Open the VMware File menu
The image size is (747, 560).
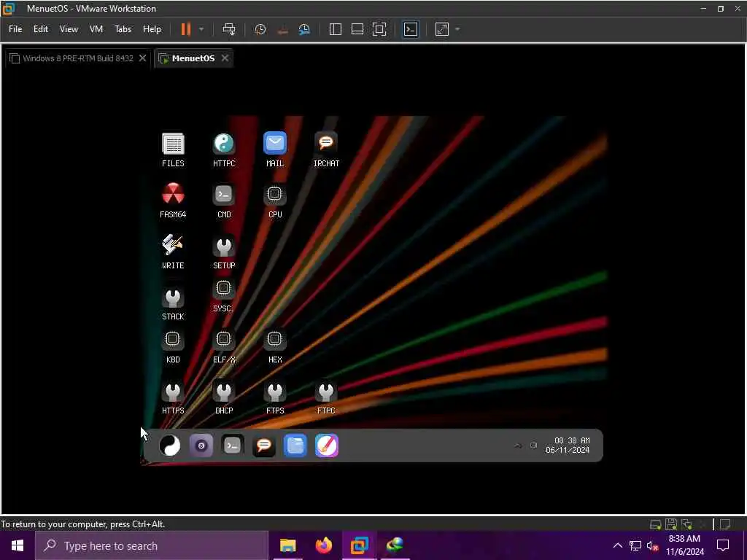tap(15, 29)
